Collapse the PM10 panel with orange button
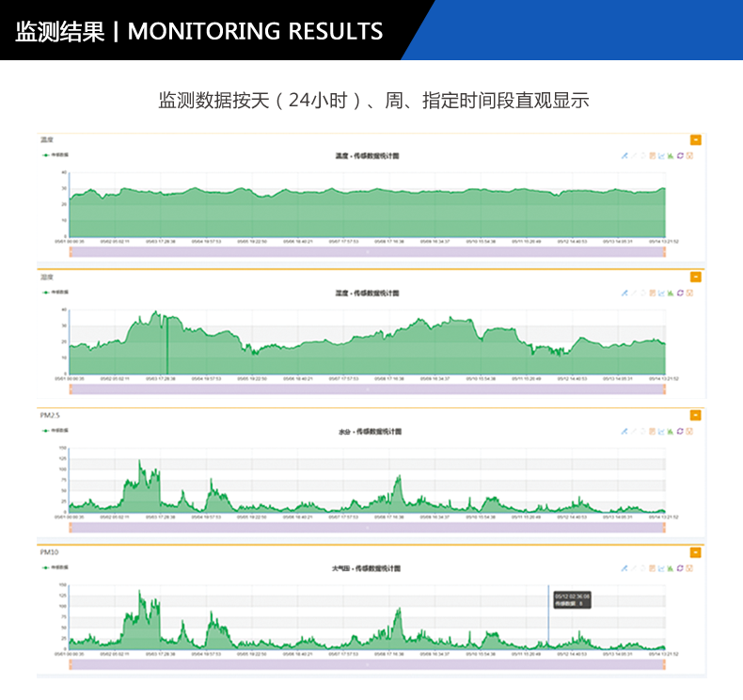 click(696, 552)
